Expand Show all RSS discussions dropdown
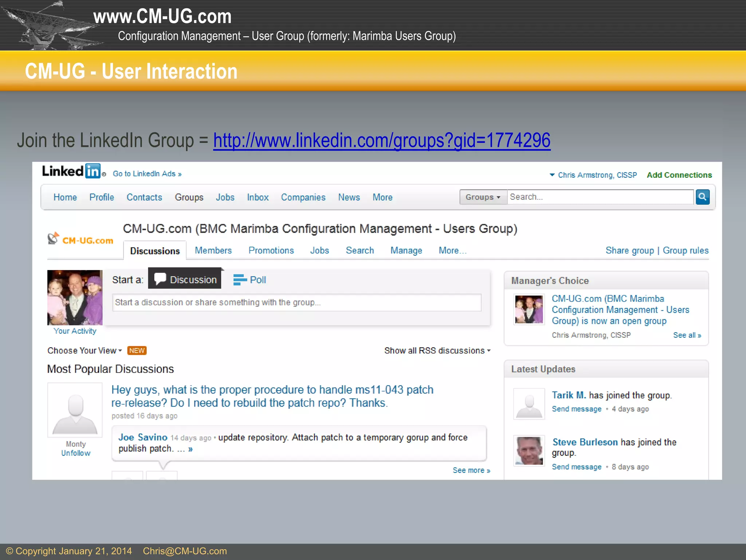746x560 pixels. pyautogui.click(x=437, y=351)
